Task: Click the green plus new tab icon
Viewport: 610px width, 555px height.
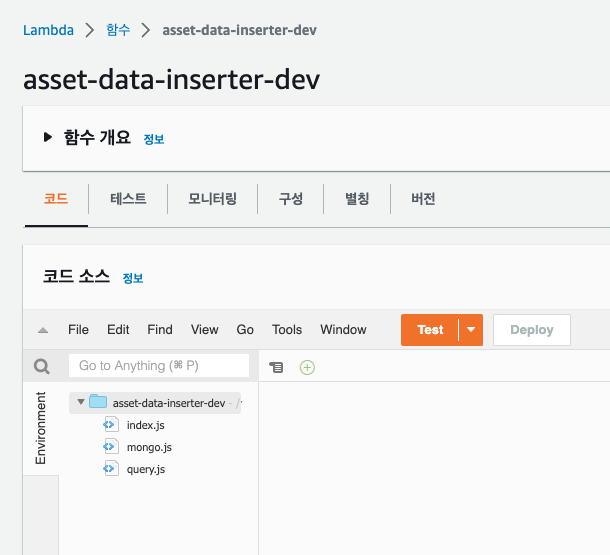Action: point(307,367)
